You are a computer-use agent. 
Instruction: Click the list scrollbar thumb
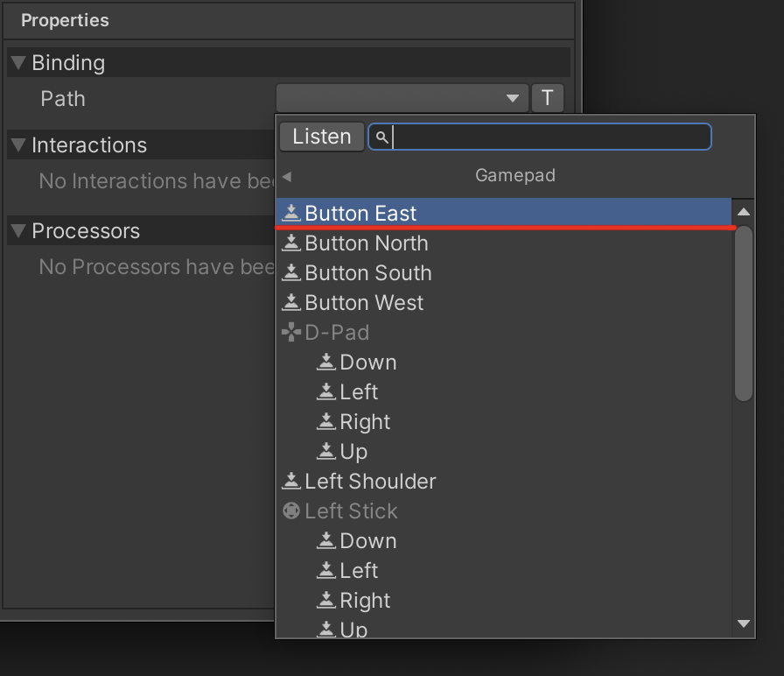click(744, 313)
